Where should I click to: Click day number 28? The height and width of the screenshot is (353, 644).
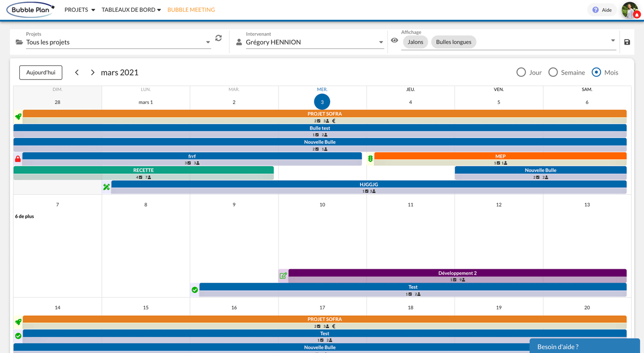[57, 102]
